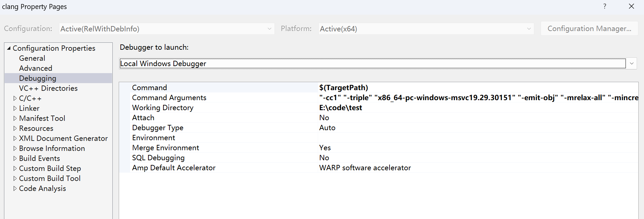Expand the C/C++ tree node
644x219 pixels.
point(15,98)
